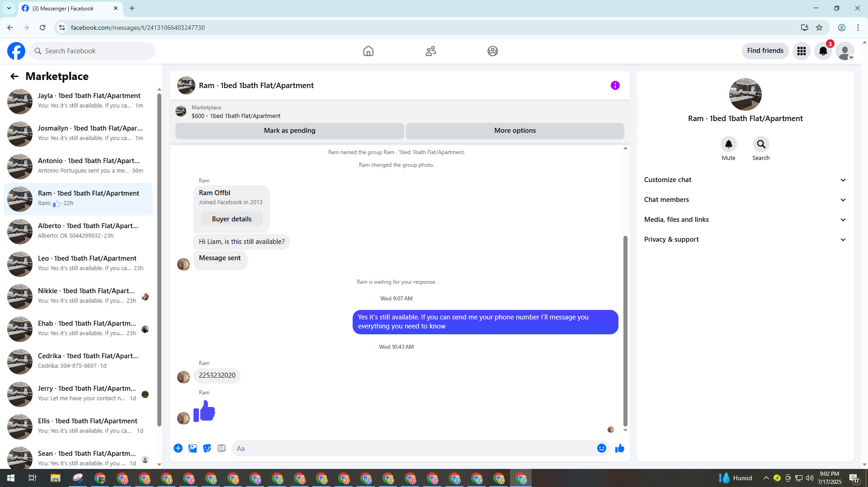868x487 pixels.
Task: Attach a photo using the image icon
Action: click(193, 448)
